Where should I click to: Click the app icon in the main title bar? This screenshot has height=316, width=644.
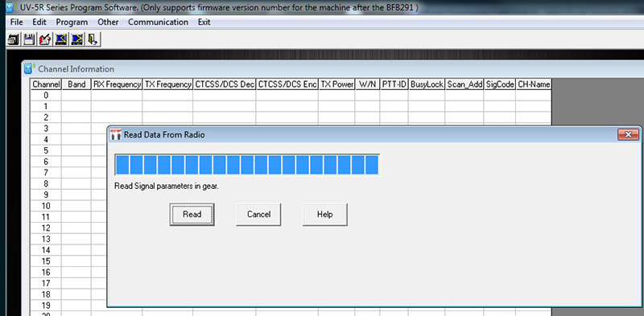(10, 7)
